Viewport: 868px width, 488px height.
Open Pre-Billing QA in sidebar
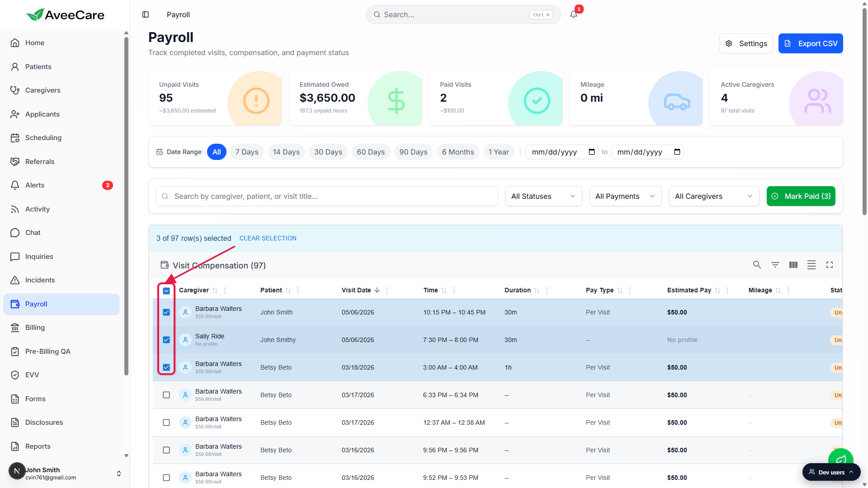point(61,352)
